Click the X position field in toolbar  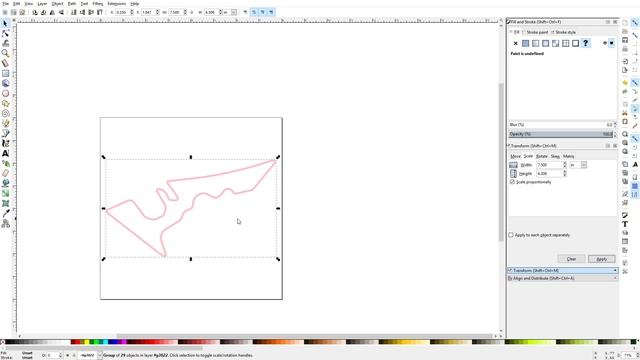[x=122, y=13]
